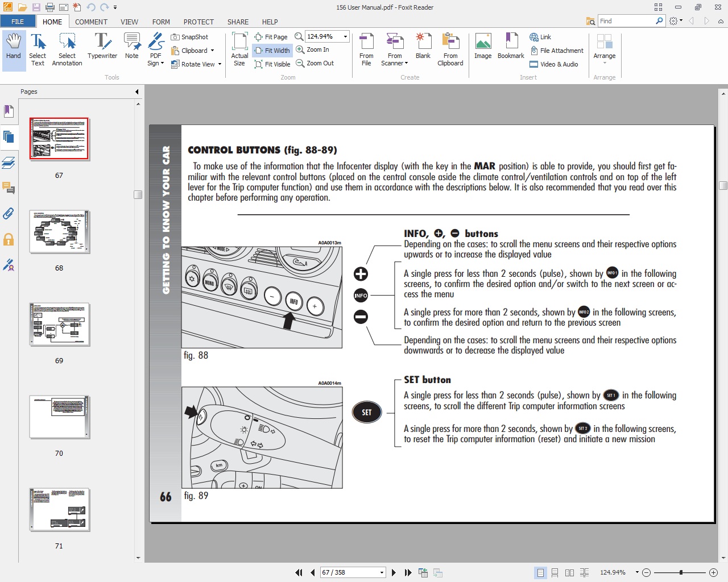Jump to the last page
728x582 pixels.
(x=408, y=572)
